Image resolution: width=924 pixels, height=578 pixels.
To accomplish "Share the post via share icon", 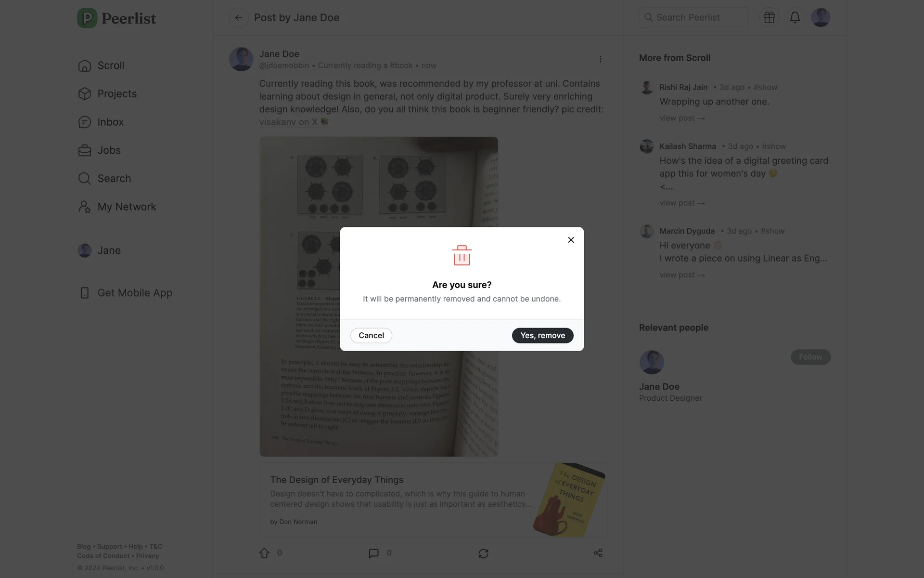I will tap(598, 553).
